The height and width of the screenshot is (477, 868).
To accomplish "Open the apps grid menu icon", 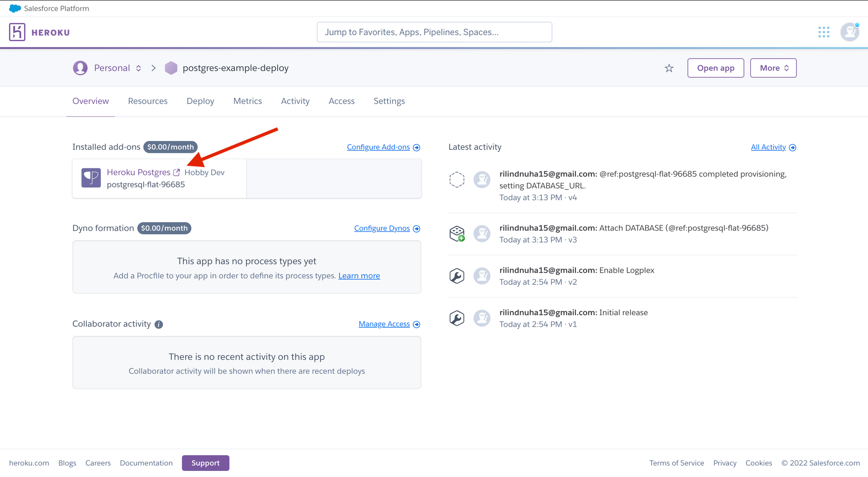I will point(824,32).
